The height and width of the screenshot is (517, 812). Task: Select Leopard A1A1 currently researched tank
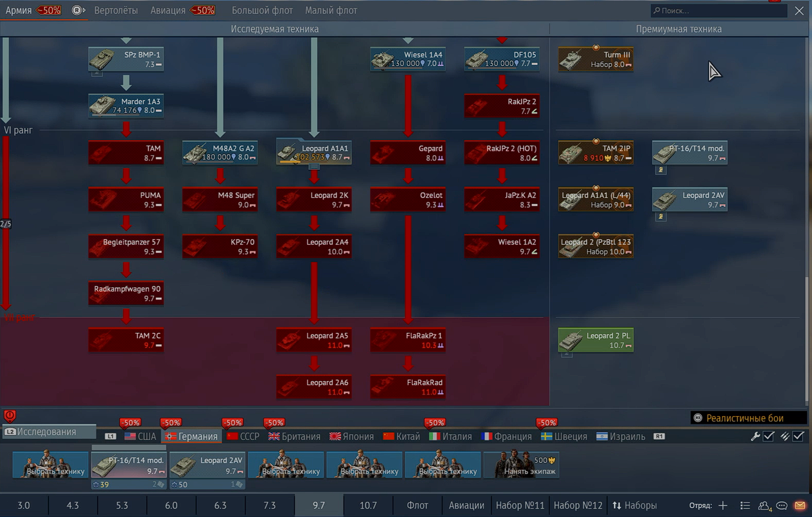(314, 153)
